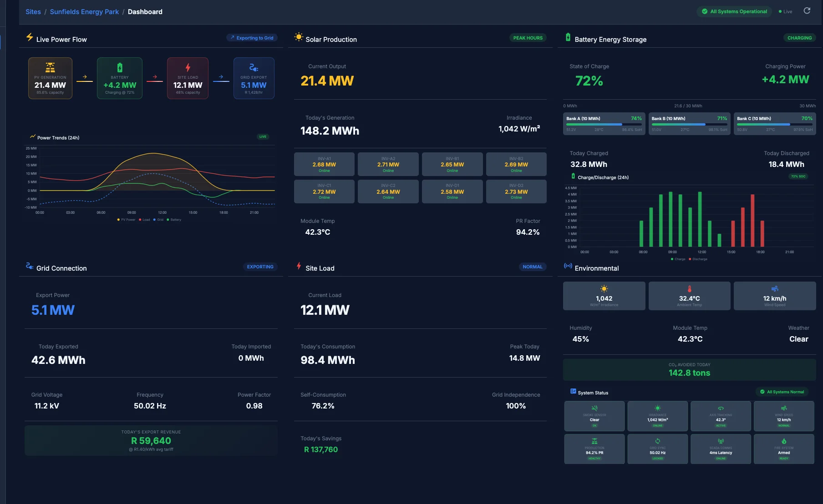Click the Fire System flame icon
Viewport: 823px width, 504px height.
784,441
